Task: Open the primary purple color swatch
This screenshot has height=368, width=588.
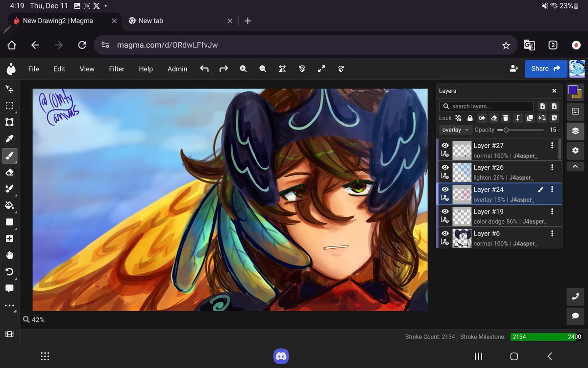Action: 573,90
